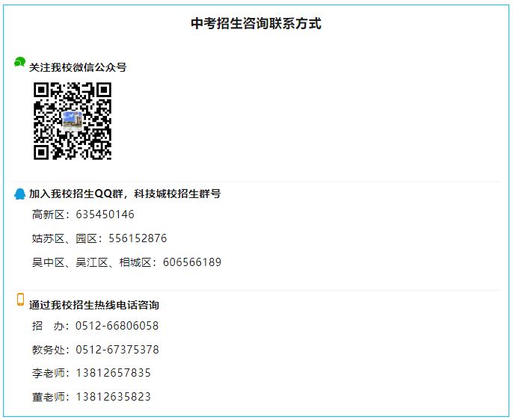Click the 教务处 phone 0512-67375378
Viewport: 513px width, 420px height.
pos(117,350)
